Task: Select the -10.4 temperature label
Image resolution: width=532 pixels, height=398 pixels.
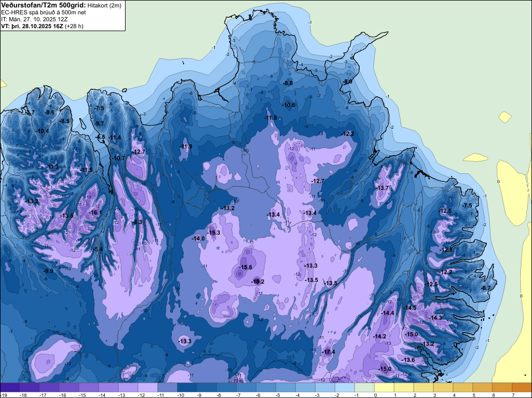Action: 43,131
